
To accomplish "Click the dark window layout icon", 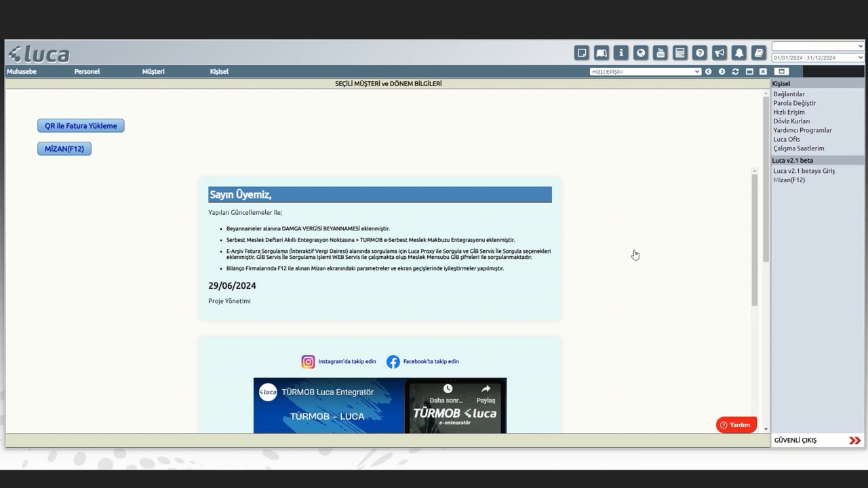I will coord(749,72).
